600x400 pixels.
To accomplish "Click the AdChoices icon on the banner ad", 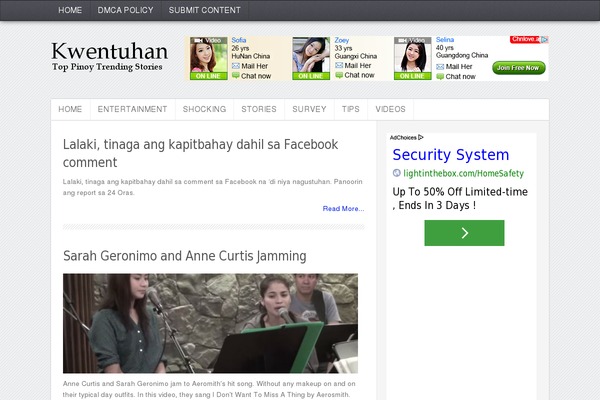I will (x=545, y=39).
